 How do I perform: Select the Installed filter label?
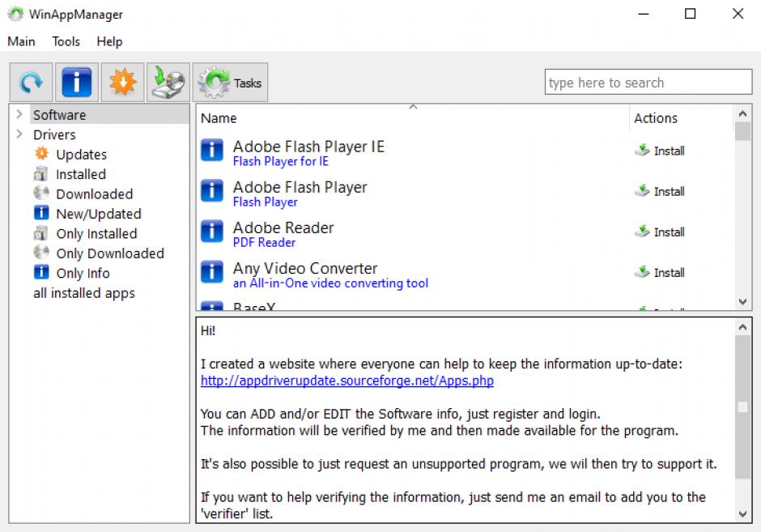coord(81,174)
